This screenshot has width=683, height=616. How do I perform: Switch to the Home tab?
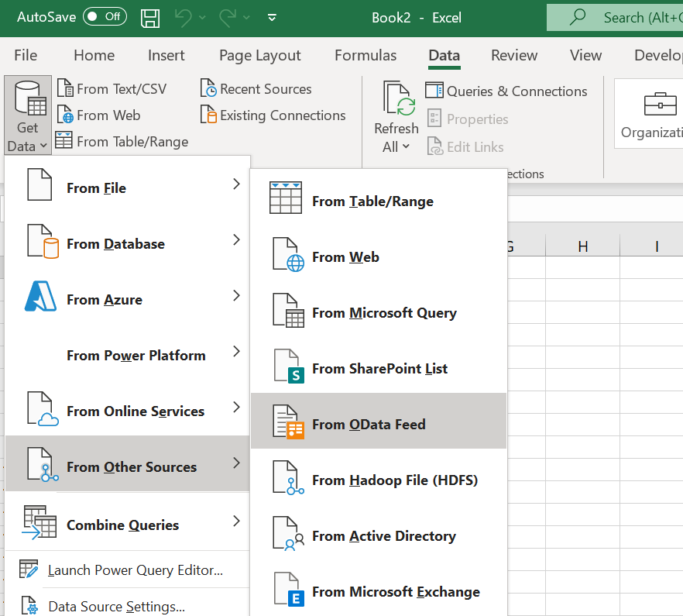pos(94,55)
